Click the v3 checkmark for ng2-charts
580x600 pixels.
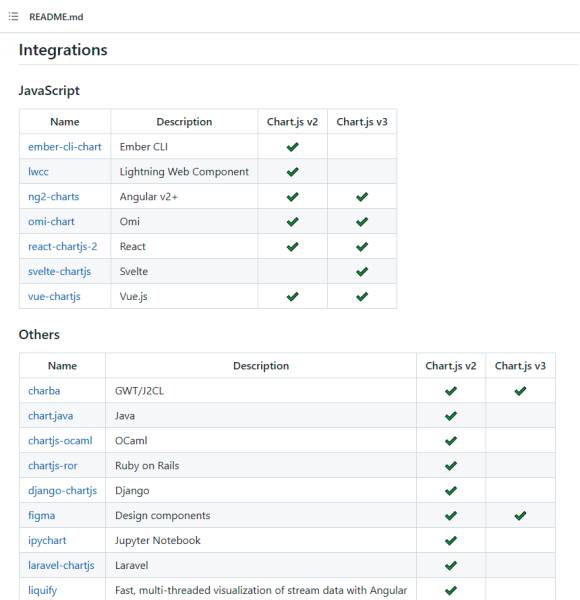point(362,197)
